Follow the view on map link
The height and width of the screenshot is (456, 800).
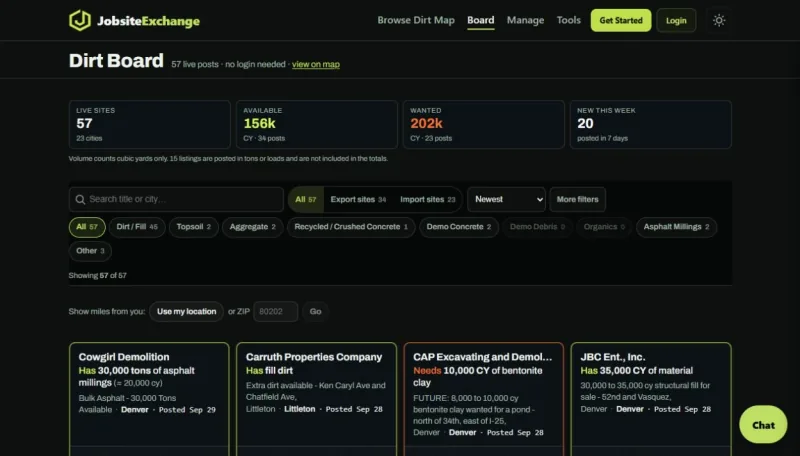pyautogui.click(x=316, y=64)
